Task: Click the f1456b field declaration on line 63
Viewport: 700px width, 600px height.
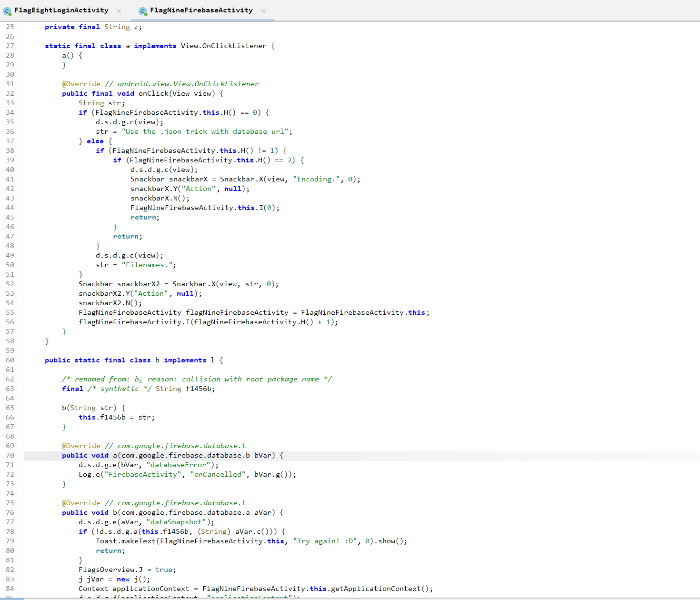Action: [x=200, y=389]
